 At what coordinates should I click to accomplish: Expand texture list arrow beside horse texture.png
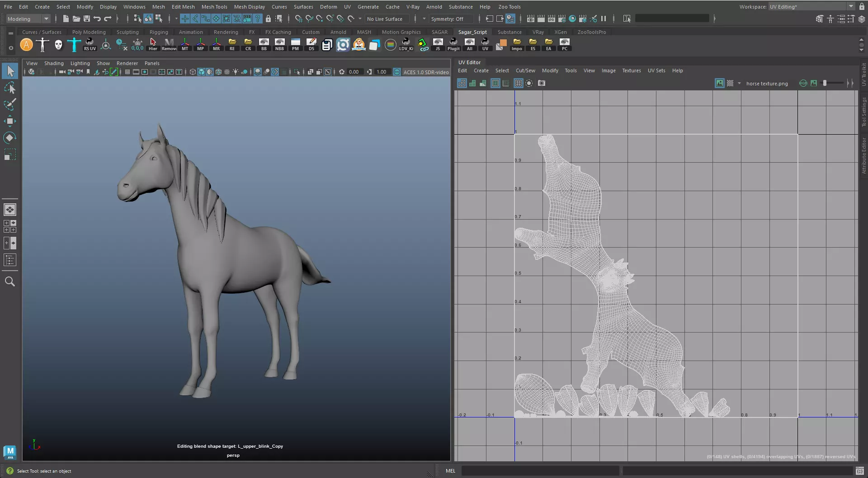point(739,83)
